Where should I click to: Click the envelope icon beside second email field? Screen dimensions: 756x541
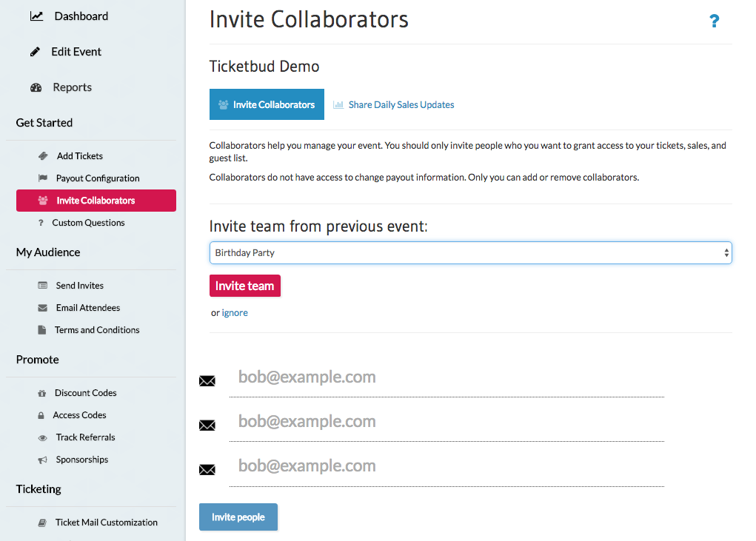[x=207, y=425]
